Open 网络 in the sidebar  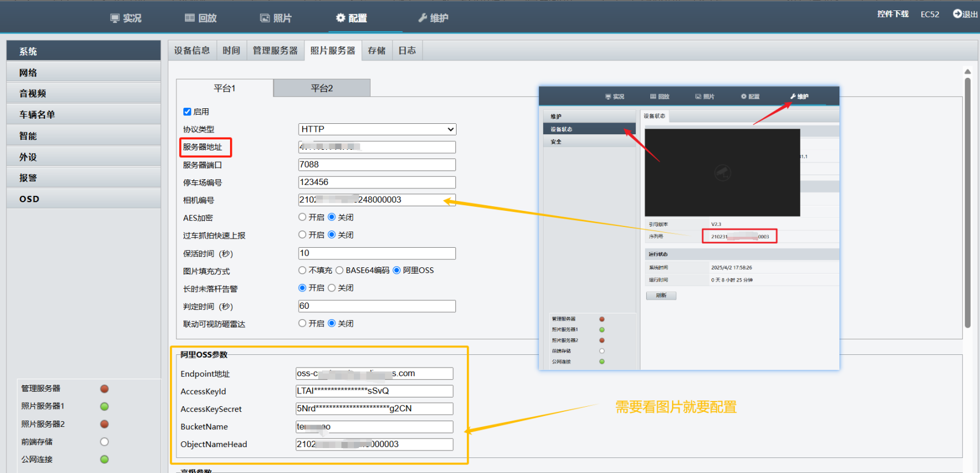(x=84, y=73)
